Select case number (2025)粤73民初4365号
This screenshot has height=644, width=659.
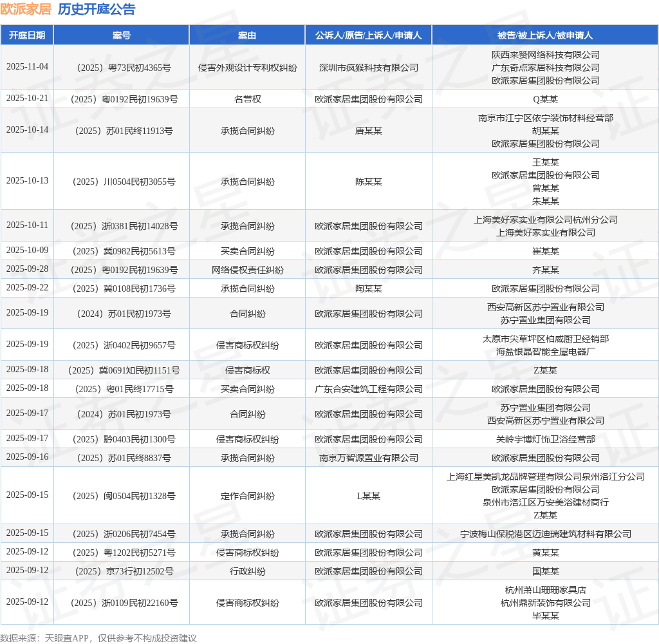tap(124, 68)
